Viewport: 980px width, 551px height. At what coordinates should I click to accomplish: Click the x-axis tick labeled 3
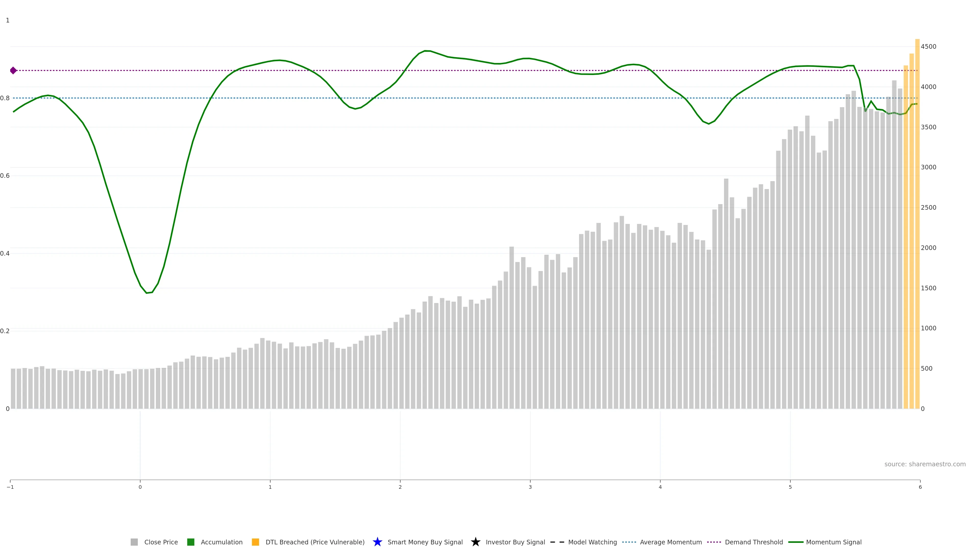point(530,487)
